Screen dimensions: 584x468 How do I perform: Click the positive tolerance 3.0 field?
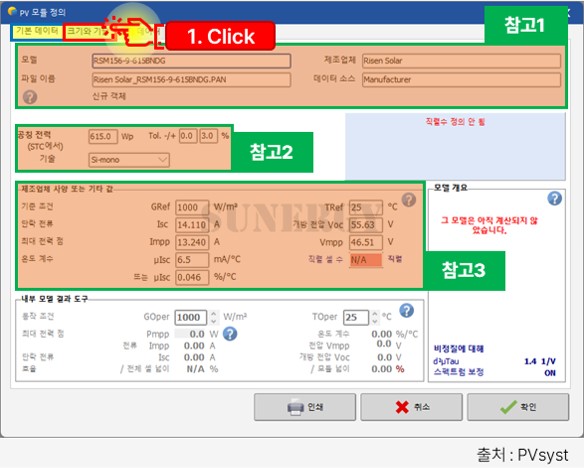(208, 136)
